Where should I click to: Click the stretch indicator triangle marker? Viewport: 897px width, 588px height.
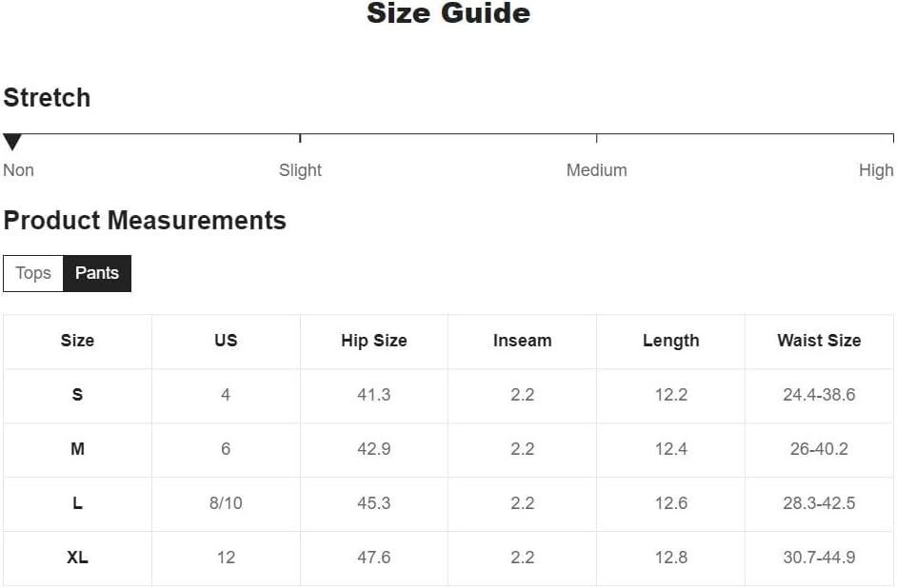[12, 143]
